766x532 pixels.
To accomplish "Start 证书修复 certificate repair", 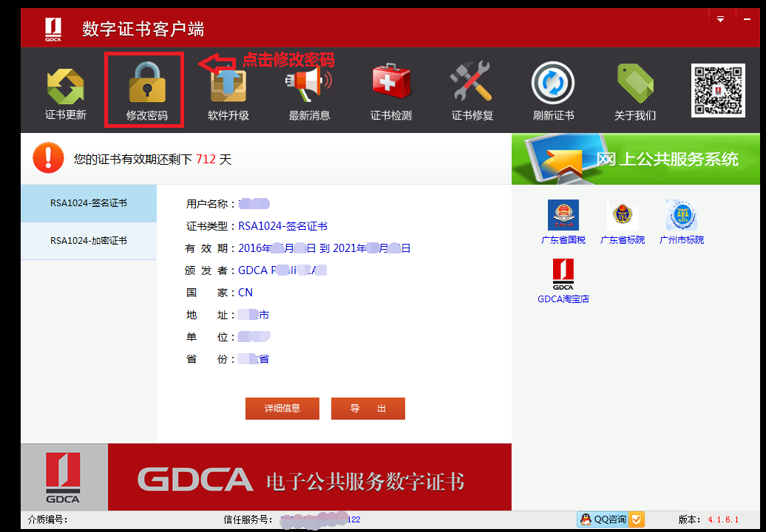I will tap(471, 89).
